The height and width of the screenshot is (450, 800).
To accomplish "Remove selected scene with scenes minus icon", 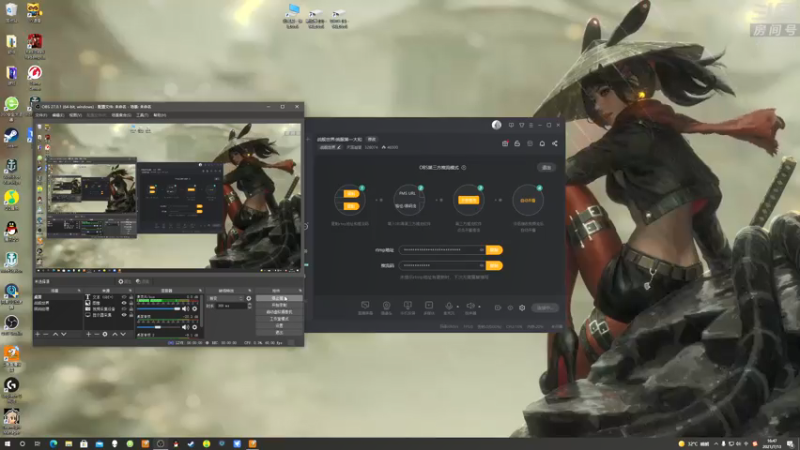I will 46,334.
